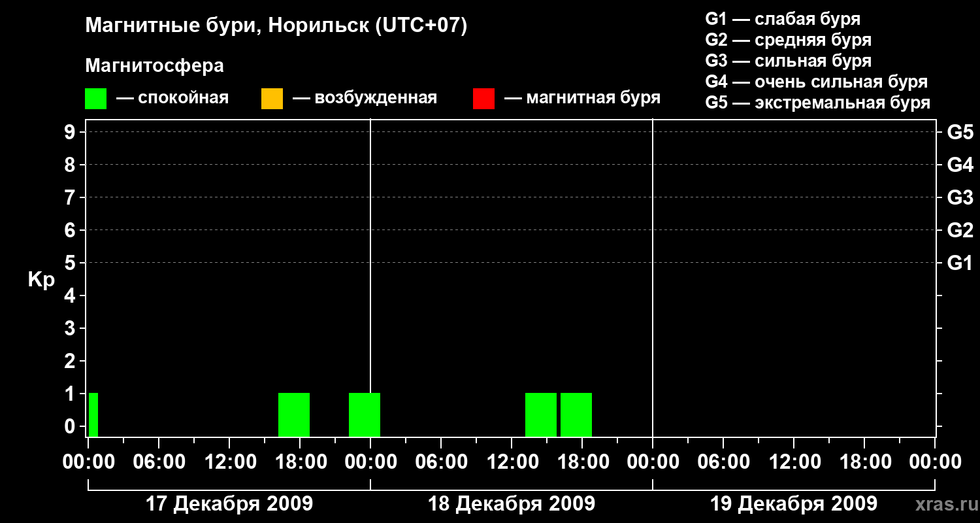The height and width of the screenshot is (523, 980).
Task: Click the Kp axis value 4
Action: pos(71,295)
